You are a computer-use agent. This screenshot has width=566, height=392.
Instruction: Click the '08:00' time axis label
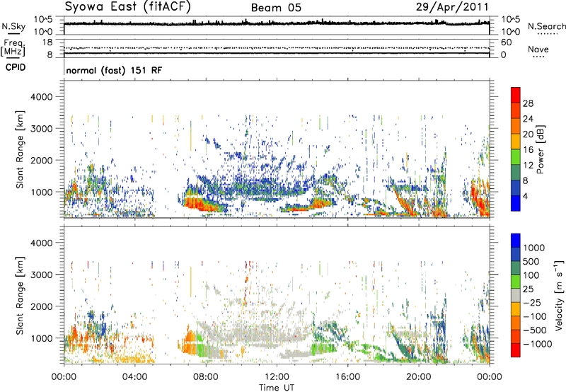pyautogui.click(x=206, y=376)
